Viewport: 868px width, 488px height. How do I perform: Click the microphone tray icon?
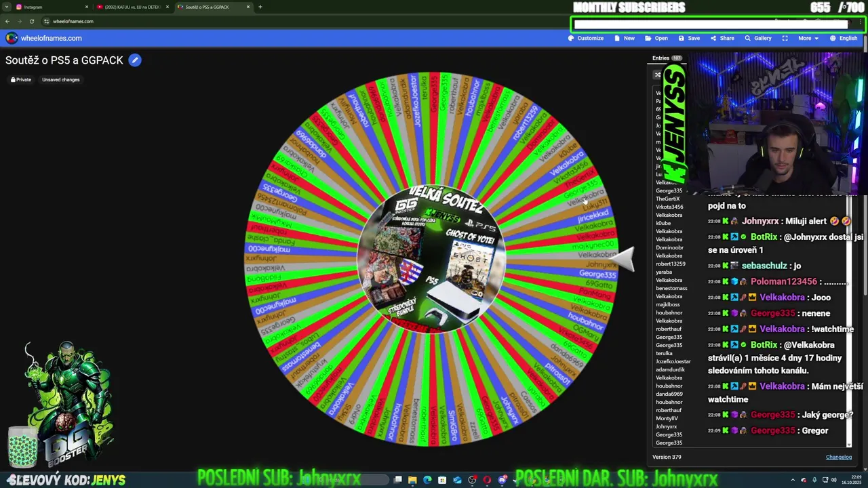click(814, 480)
